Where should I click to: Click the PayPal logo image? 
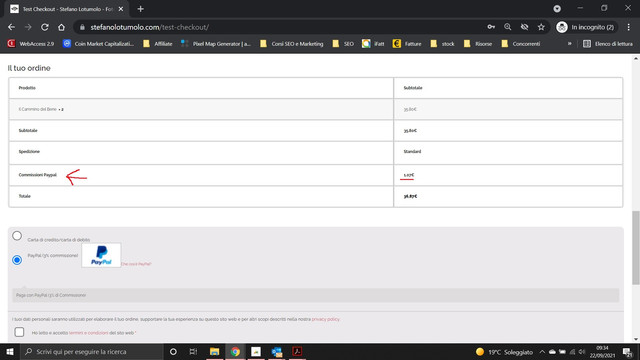click(101, 255)
